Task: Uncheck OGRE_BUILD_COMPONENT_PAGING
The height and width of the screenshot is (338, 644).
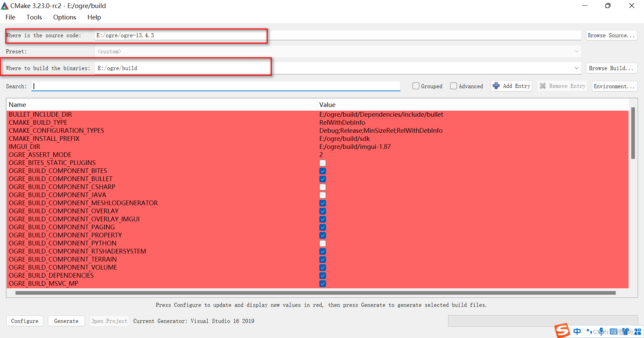Action: coord(323,227)
